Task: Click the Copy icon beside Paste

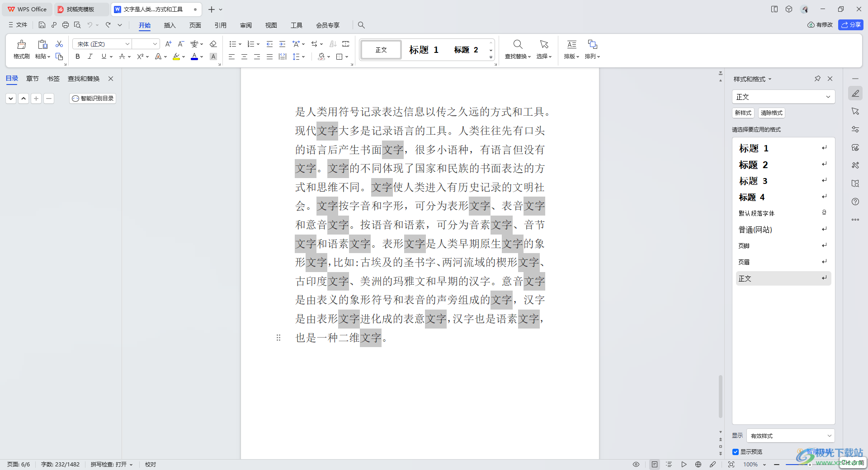Action: [59, 56]
